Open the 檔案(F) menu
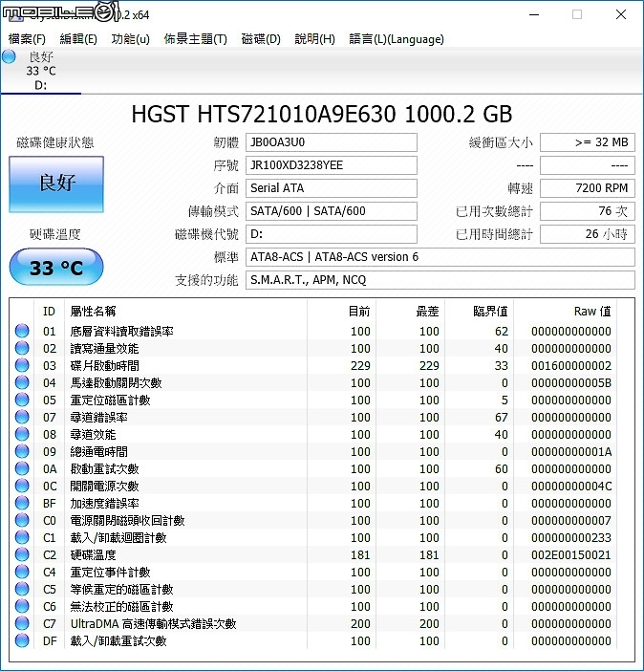The height and width of the screenshot is (671, 644). pos(27,39)
